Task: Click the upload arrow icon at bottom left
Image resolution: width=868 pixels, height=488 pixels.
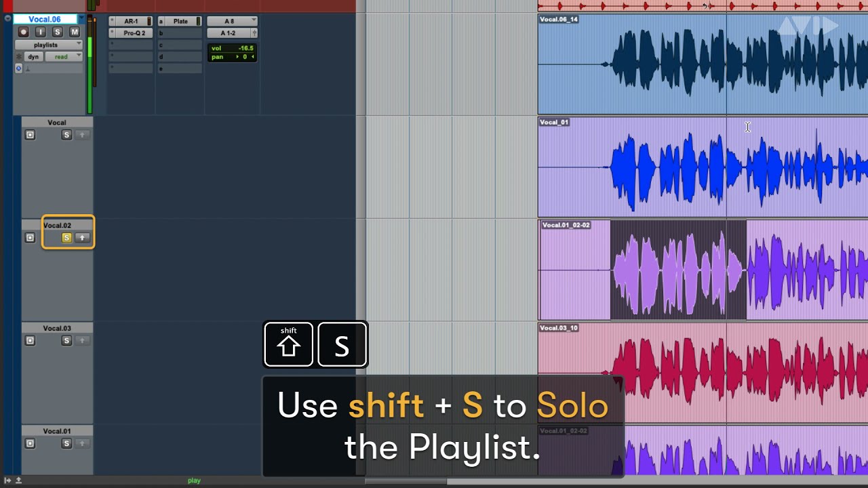Action: (18, 481)
